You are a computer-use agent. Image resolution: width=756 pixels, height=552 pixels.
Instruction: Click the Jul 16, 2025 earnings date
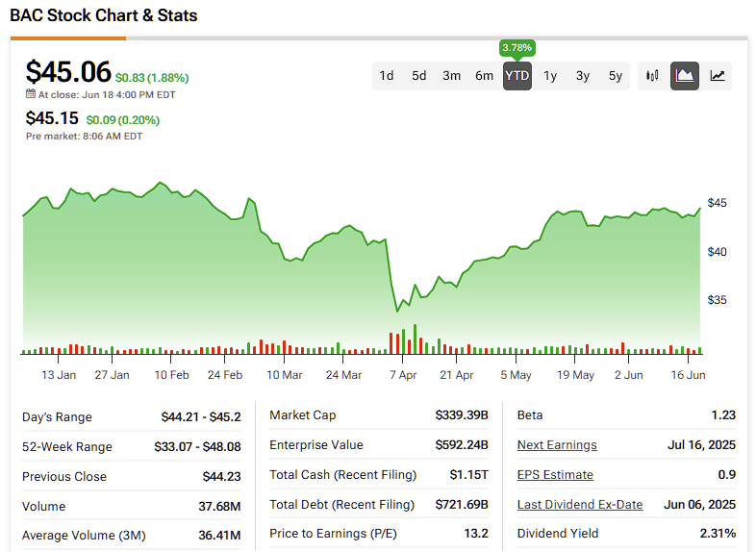pyautogui.click(x=701, y=445)
